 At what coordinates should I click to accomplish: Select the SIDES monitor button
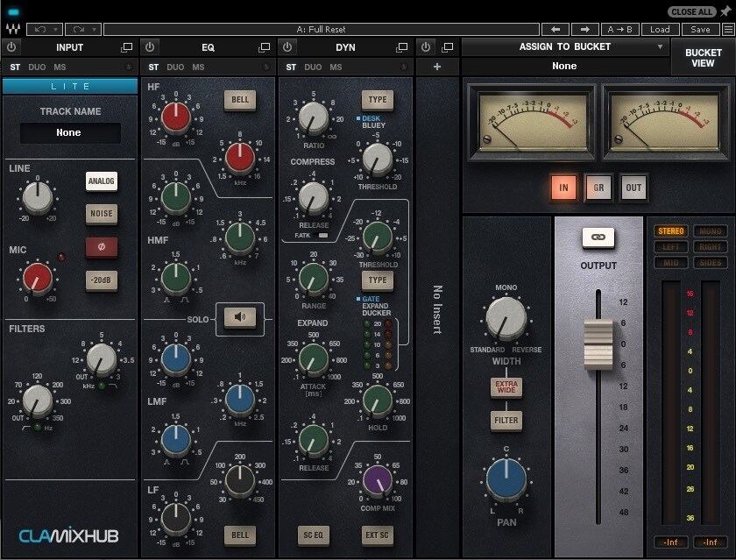[x=710, y=262]
